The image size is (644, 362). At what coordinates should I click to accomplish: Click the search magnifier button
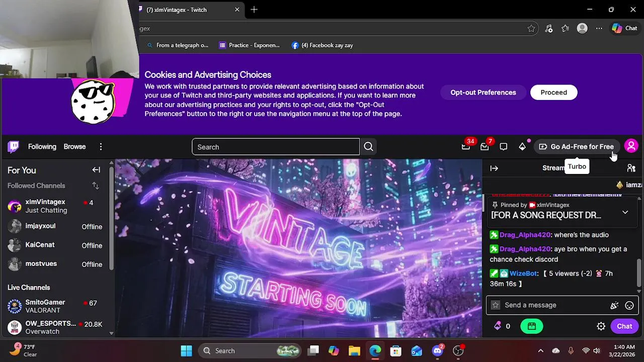click(x=368, y=147)
